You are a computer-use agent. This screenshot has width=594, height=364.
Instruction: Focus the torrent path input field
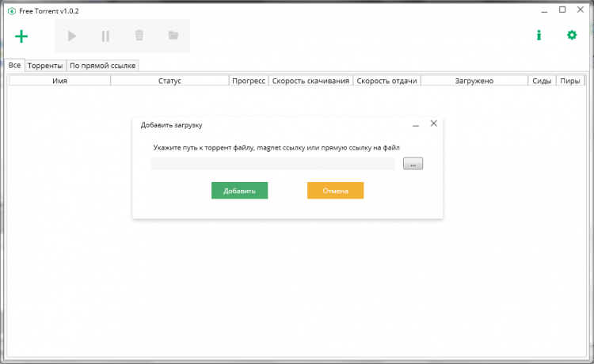coord(272,164)
